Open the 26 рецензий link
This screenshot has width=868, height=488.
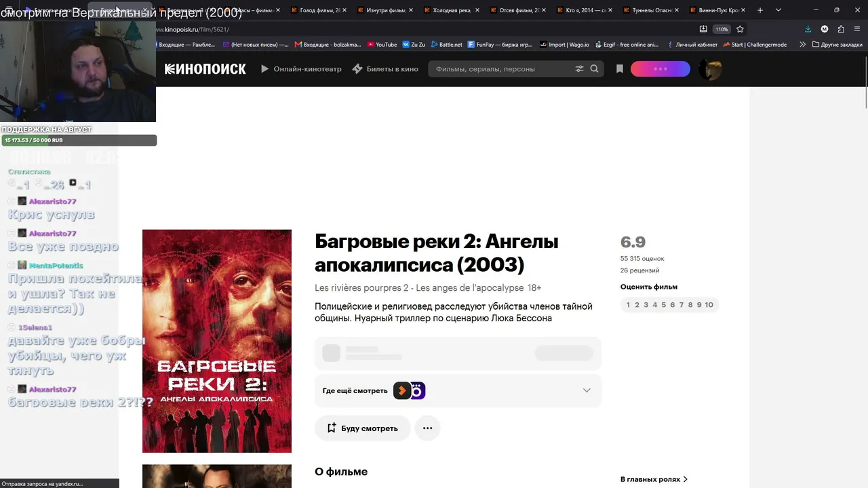tap(639, 270)
